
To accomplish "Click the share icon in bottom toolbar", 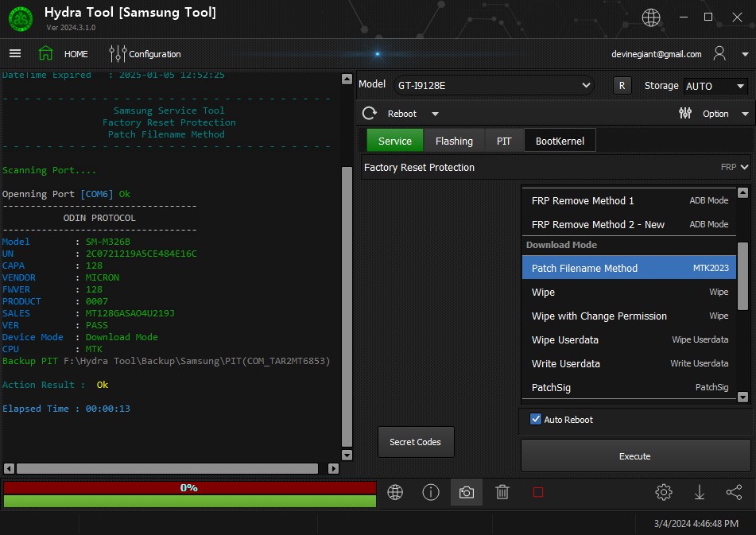I will click(734, 493).
